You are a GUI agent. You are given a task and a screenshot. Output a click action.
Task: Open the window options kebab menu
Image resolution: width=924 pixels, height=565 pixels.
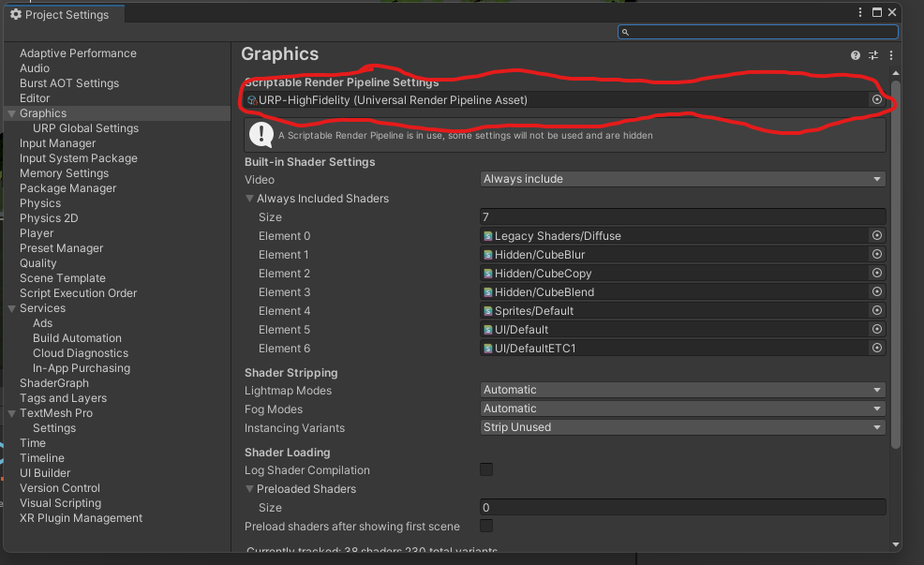(859, 12)
